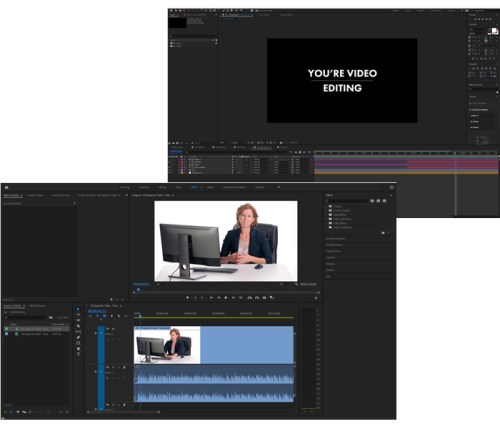Open the Lumetri Color panel
500x429 pixels.
click(333, 251)
